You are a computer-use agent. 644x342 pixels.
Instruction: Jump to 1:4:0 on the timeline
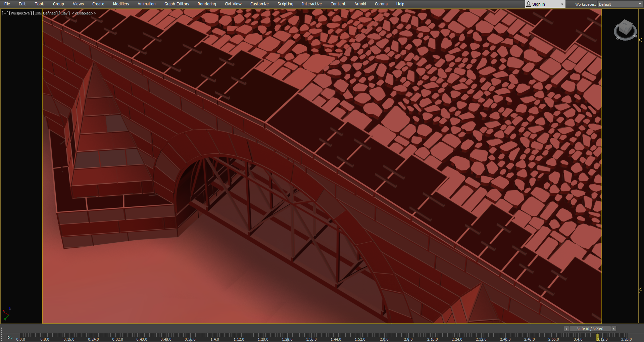coord(215,339)
